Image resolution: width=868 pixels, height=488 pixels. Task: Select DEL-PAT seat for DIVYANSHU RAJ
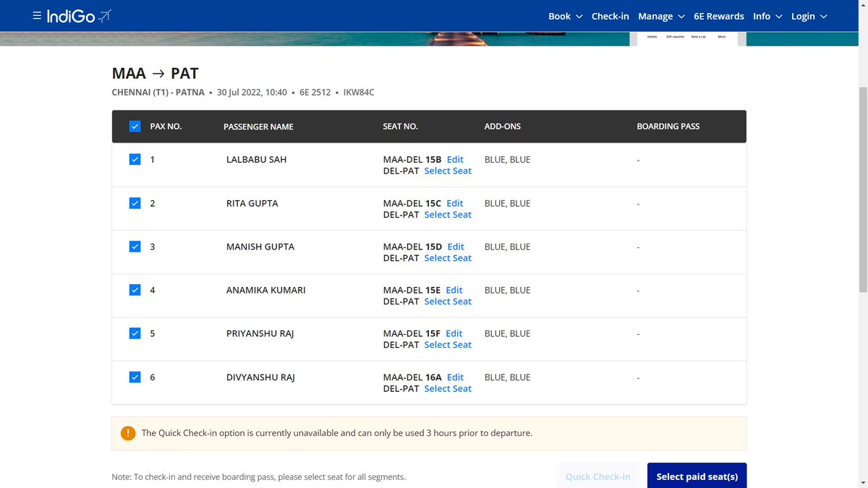(448, 389)
